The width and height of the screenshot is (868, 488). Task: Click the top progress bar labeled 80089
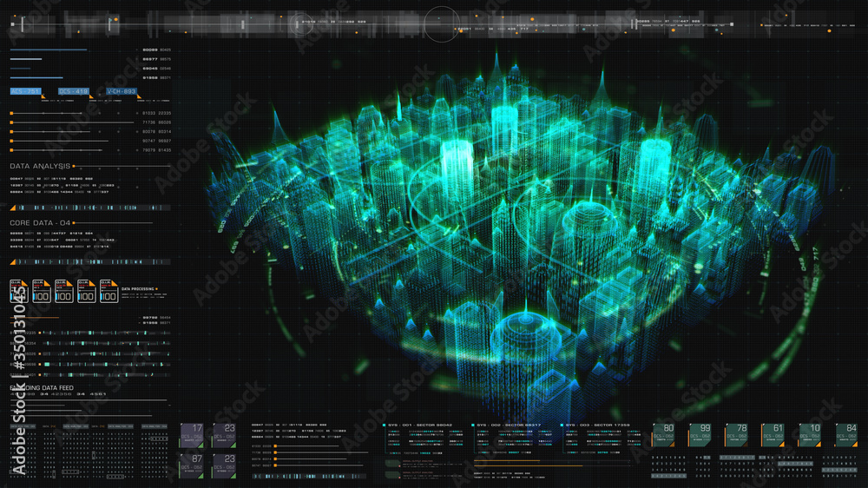point(49,49)
